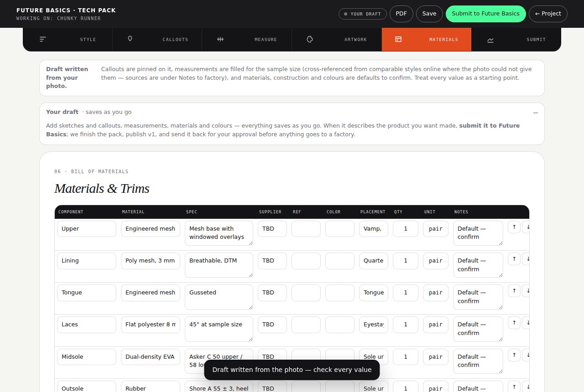Edit the Dual-density EVA material field
Image resolution: width=584 pixels, height=392 pixels.
click(x=151, y=357)
